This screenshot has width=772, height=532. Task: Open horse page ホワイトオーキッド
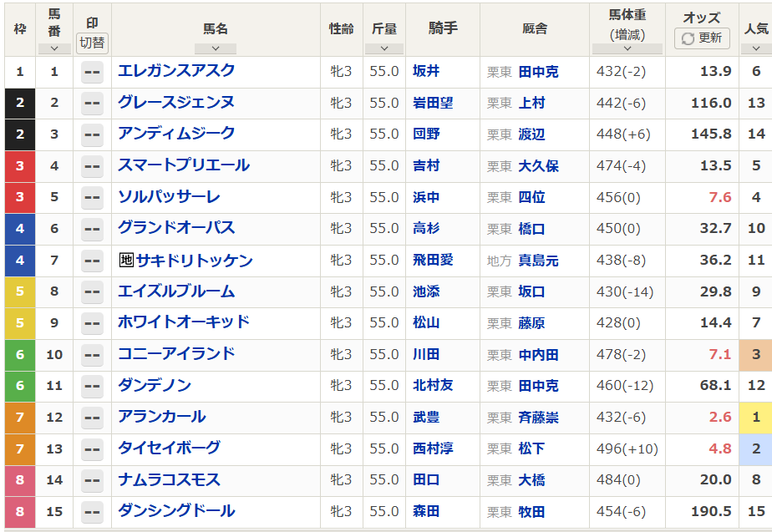point(184,322)
